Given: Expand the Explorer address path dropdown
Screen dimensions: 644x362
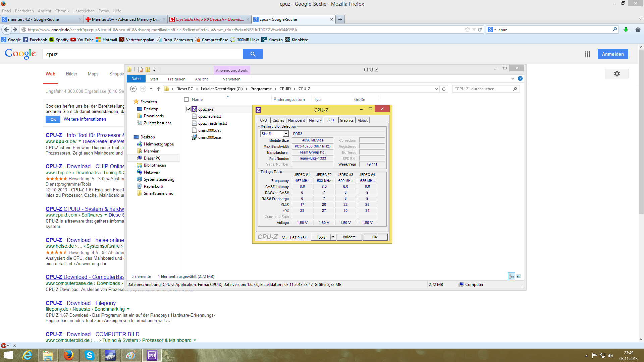Looking at the screenshot, I should pyautogui.click(x=436, y=89).
